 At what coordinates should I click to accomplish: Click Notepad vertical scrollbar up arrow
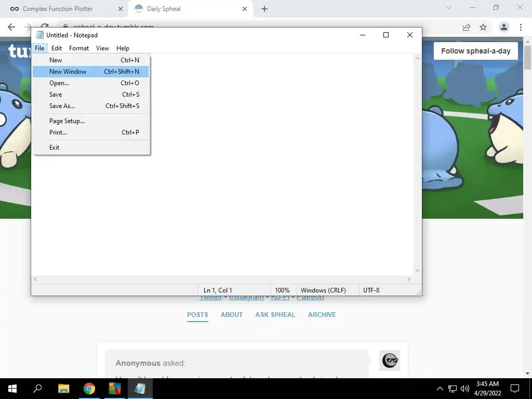pyautogui.click(x=417, y=58)
